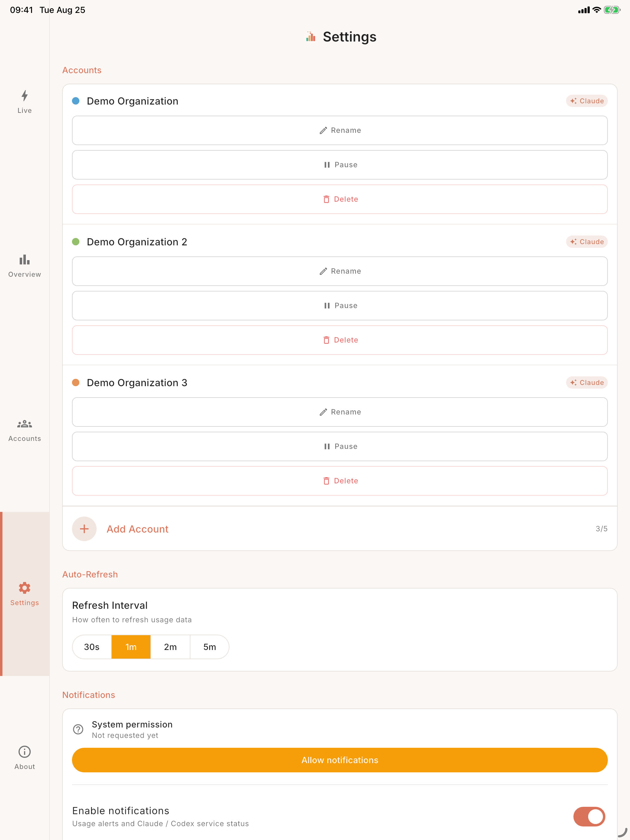Viewport: 630px width, 840px height.
Task: Pause Demo Organization 2
Action: click(340, 306)
